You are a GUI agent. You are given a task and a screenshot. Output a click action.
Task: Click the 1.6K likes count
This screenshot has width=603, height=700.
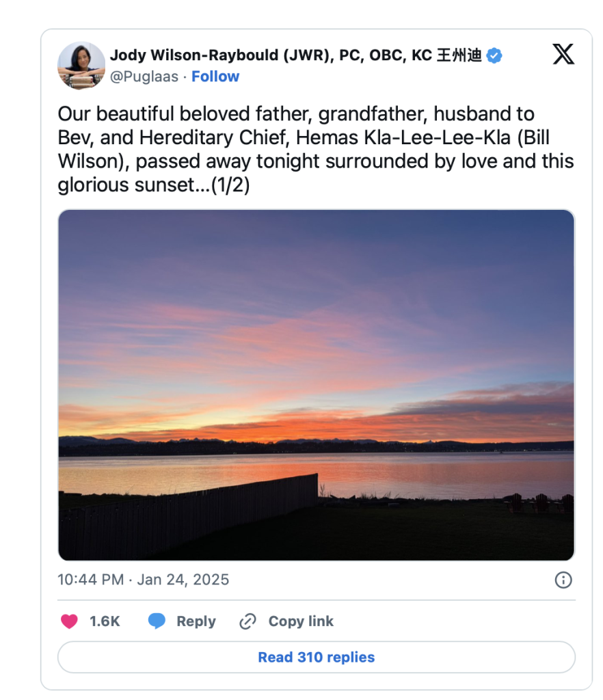(x=105, y=621)
